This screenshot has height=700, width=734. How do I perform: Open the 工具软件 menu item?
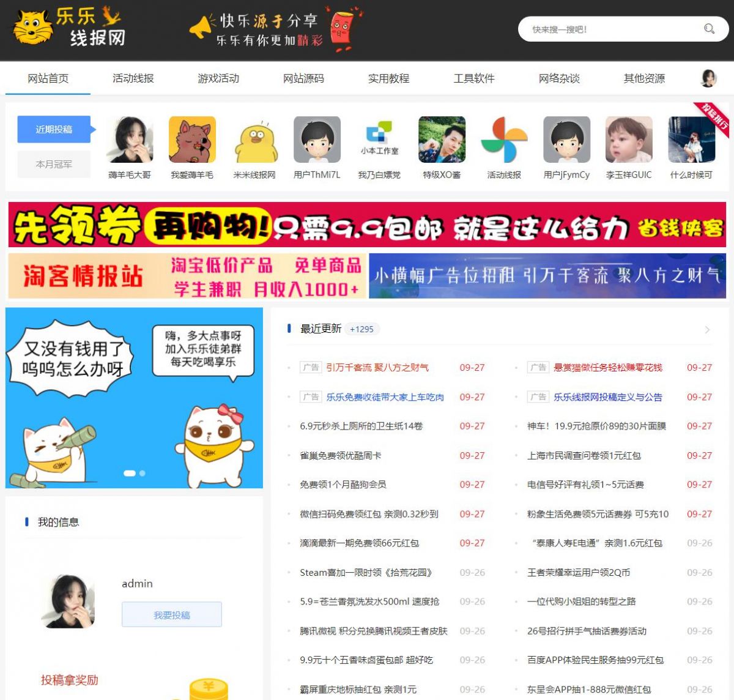click(475, 78)
